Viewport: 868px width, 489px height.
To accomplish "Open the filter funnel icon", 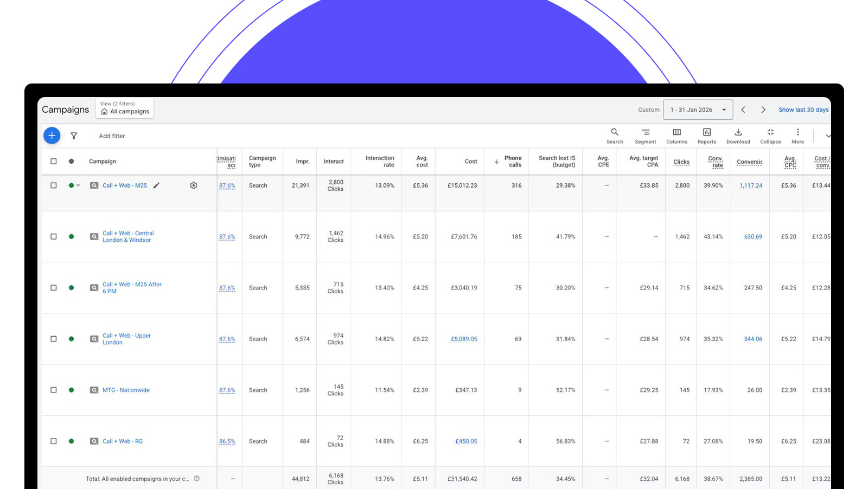I will (74, 136).
